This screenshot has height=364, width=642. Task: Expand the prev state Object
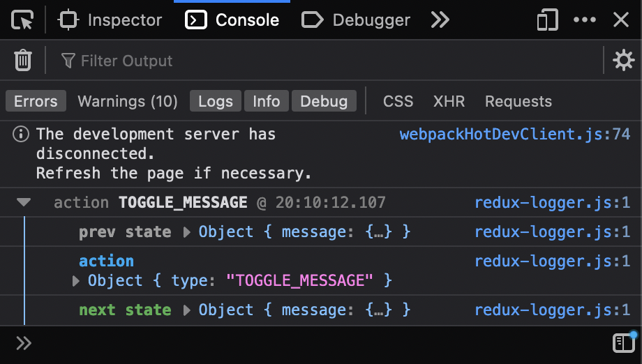pyautogui.click(x=187, y=232)
